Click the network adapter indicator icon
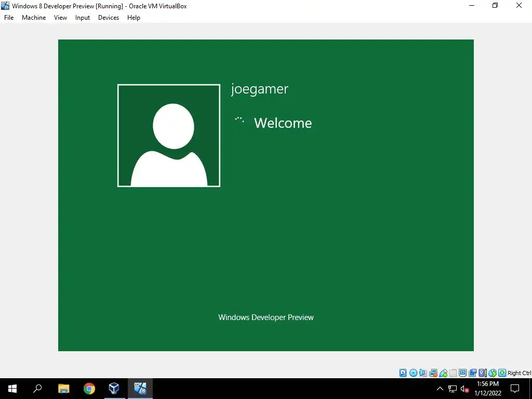532x399 pixels. 433,373
